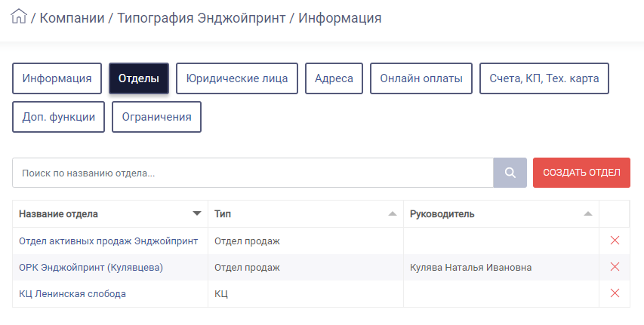Image resolution: width=644 pixels, height=325 pixels.
Task: Sort by Название отдела arrow
Action: tap(197, 213)
